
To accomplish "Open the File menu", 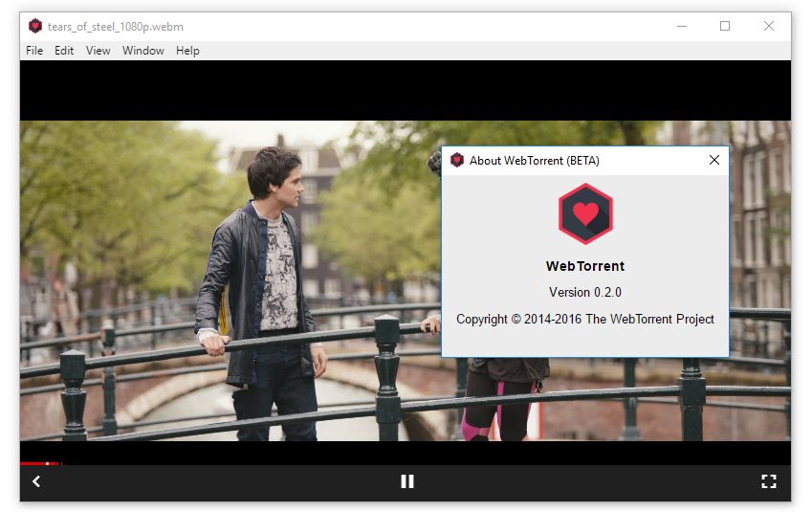I will pyautogui.click(x=34, y=51).
